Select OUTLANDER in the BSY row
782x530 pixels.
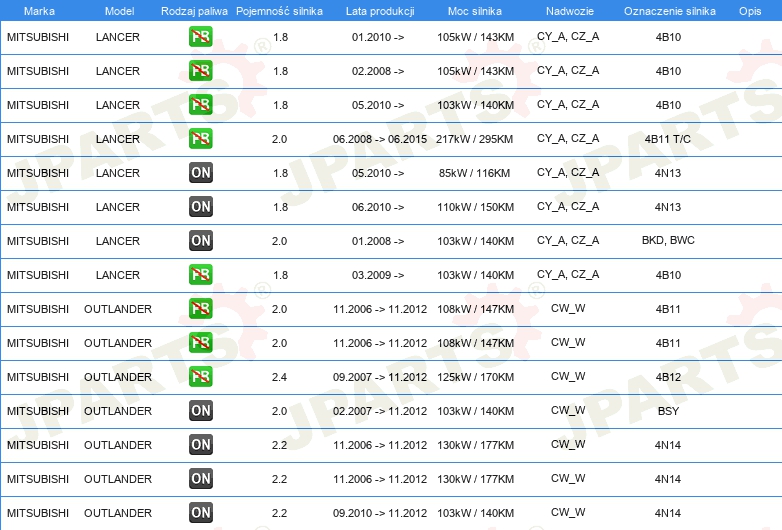tap(118, 411)
